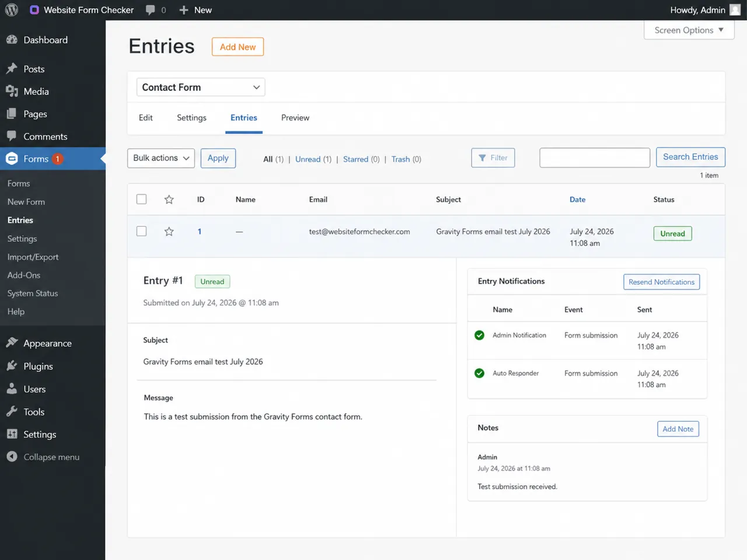
Task: Click the Pages icon in sidebar
Action: pos(12,114)
